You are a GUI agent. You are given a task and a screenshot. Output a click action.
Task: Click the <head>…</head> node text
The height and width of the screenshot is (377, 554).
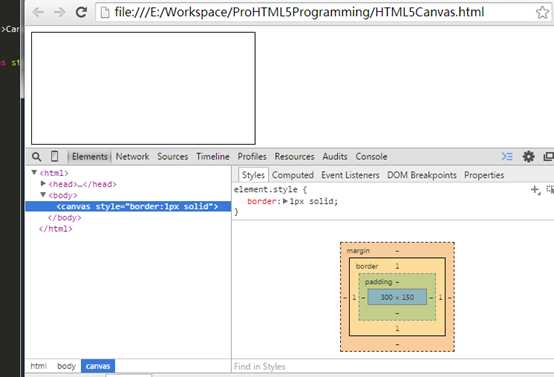[82, 184]
